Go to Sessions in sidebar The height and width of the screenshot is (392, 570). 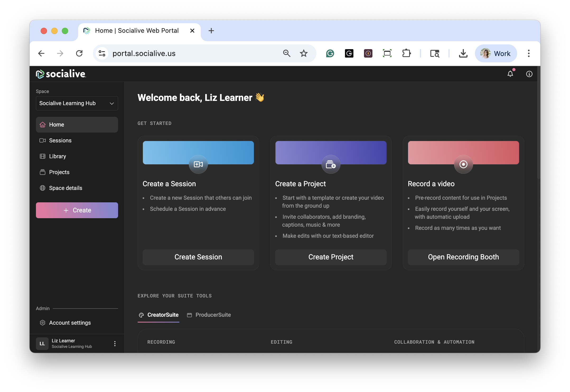tap(60, 141)
